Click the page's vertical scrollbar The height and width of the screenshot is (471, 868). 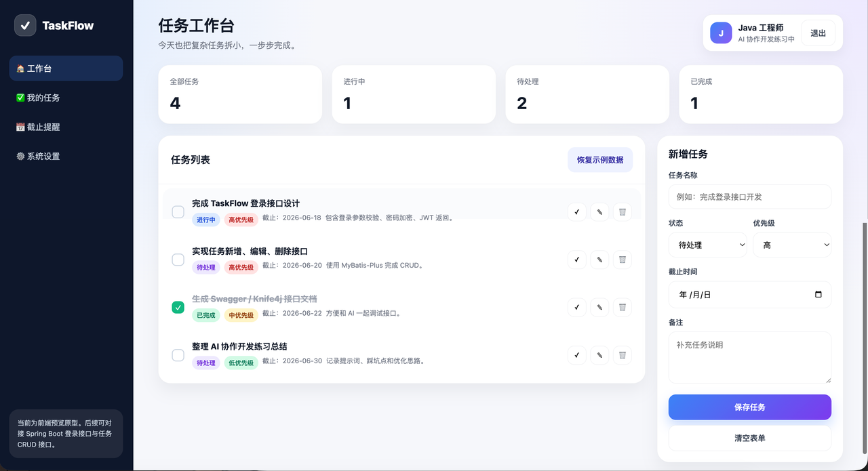[864, 339]
